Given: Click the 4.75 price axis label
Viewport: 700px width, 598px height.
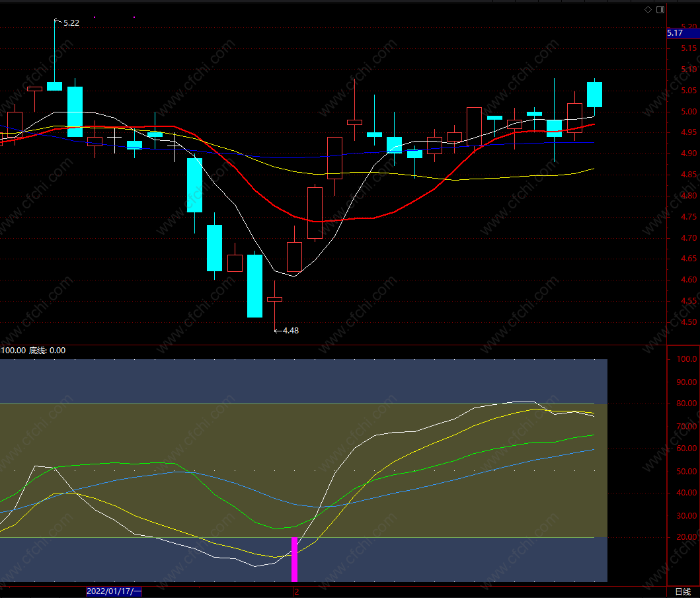Looking at the screenshot, I should [x=689, y=217].
